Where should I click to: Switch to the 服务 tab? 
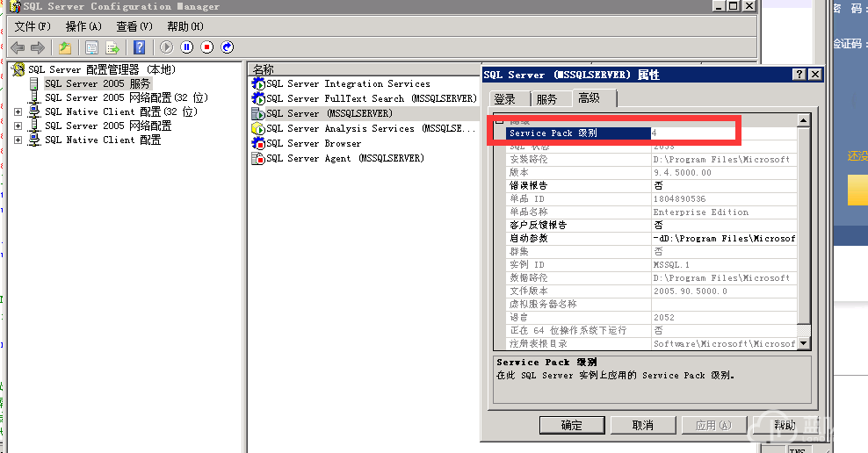coord(547,99)
